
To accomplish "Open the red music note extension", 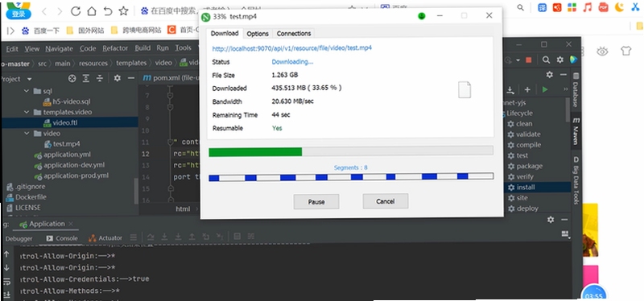I will point(588,7).
